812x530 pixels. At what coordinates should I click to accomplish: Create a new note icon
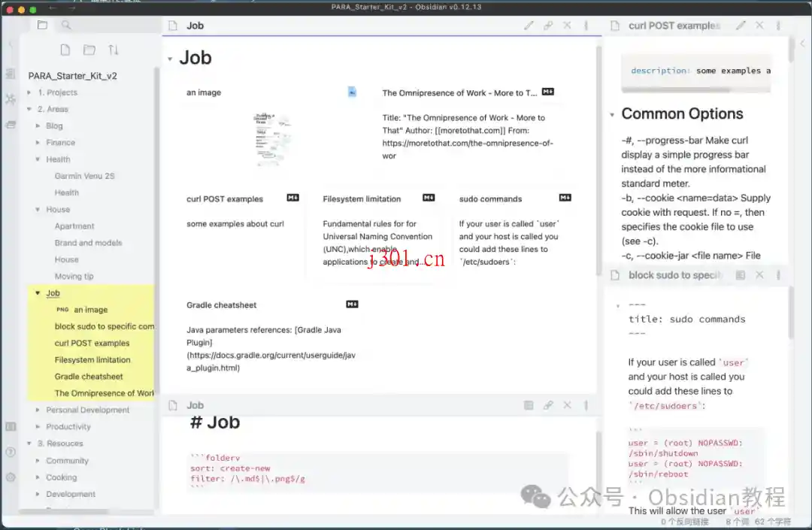[65, 50]
